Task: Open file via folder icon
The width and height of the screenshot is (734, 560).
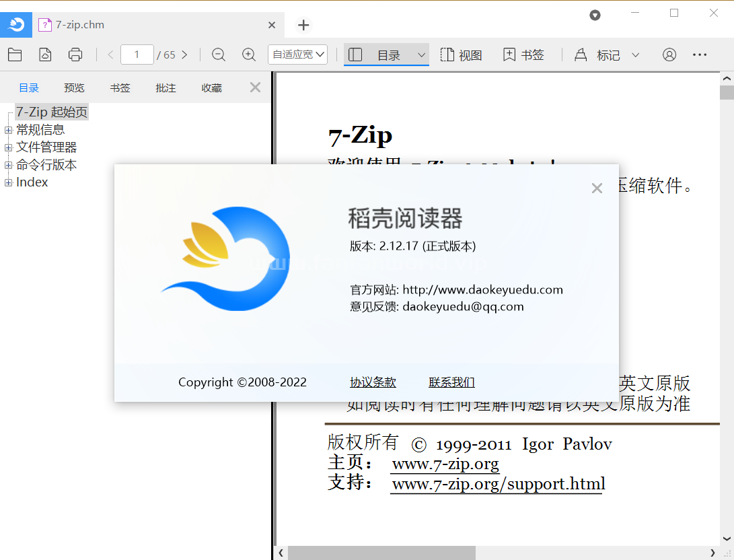Action: [15, 55]
